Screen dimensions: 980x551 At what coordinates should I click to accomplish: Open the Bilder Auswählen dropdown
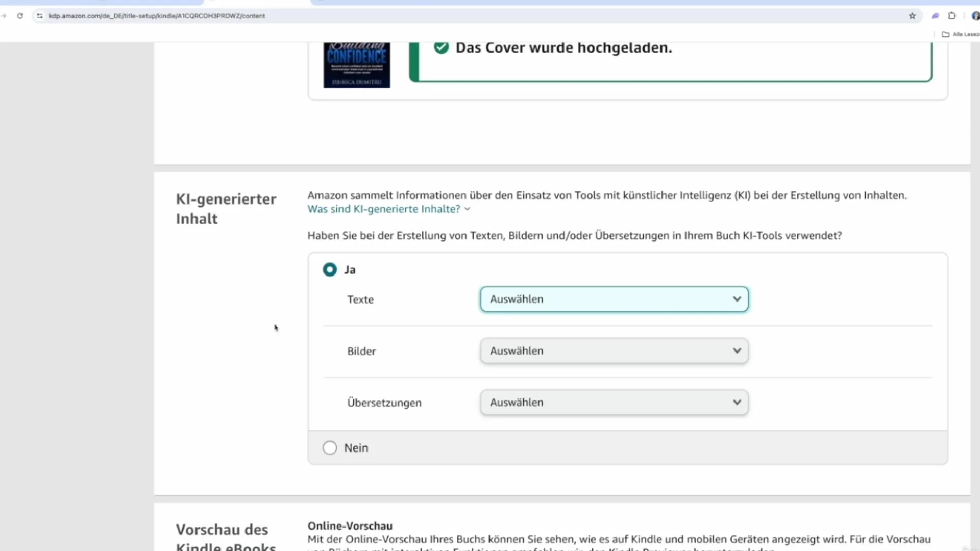[x=614, y=350]
